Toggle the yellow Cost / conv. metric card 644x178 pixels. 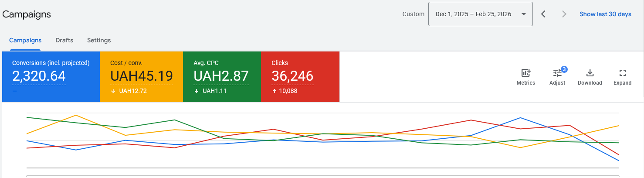[141, 76]
